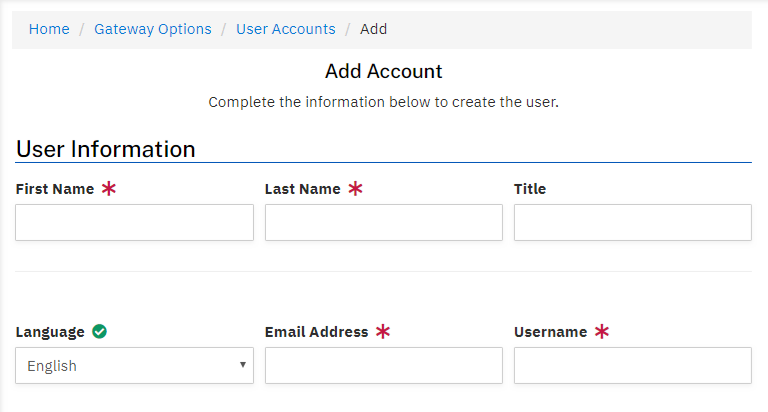Click the User Information section heading
The width and height of the screenshot is (768, 412).
pyautogui.click(x=106, y=149)
